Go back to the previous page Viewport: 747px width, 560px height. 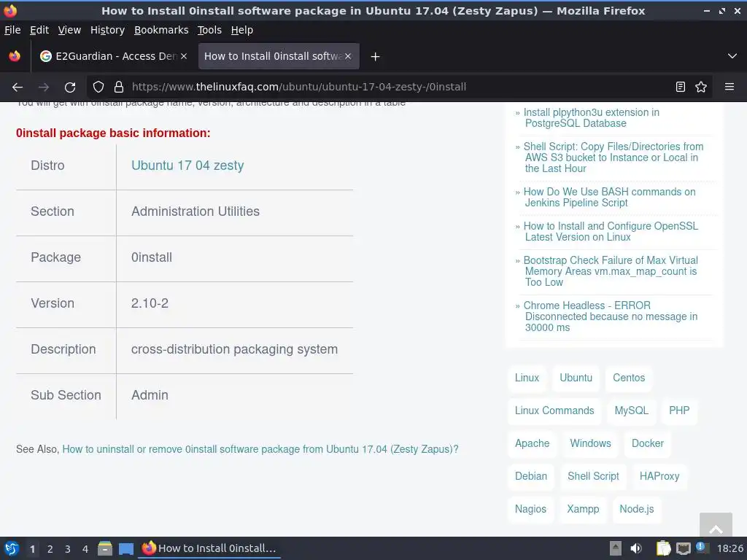[18, 87]
